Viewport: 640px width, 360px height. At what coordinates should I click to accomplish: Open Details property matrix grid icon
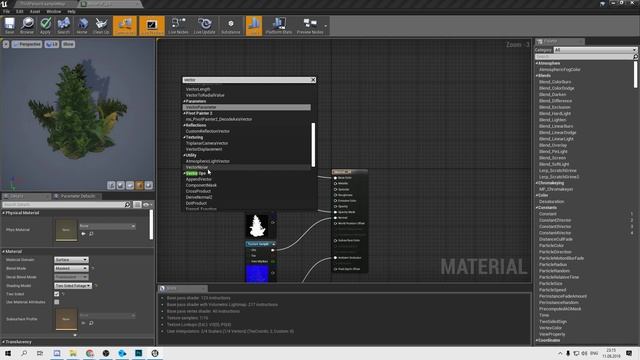137,204
